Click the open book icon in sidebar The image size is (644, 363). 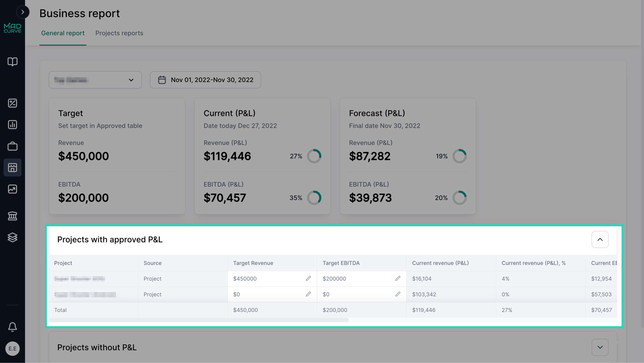point(12,61)
